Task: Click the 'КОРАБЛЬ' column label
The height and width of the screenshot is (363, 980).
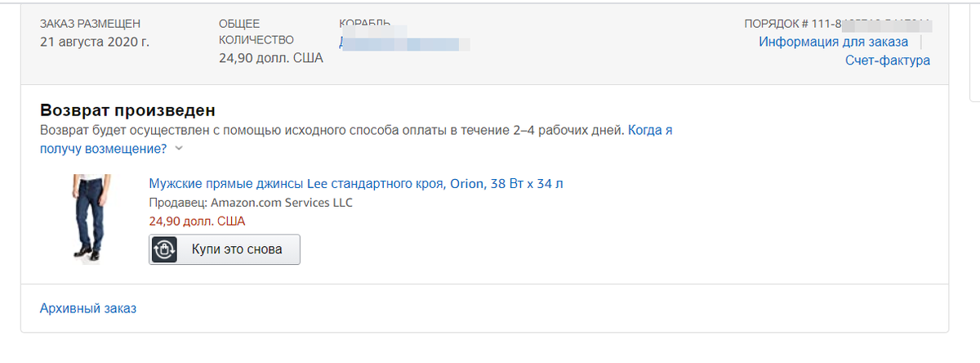Action: [364, 22]
